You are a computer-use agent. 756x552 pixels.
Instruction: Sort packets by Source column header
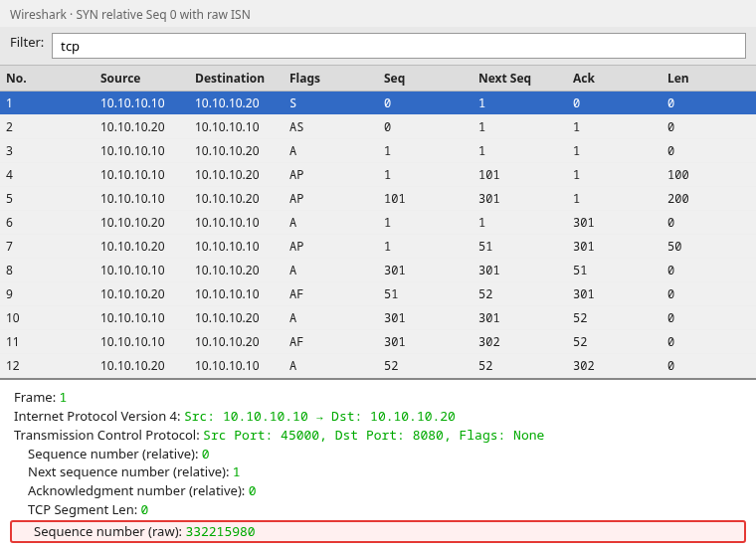(120, 79)
